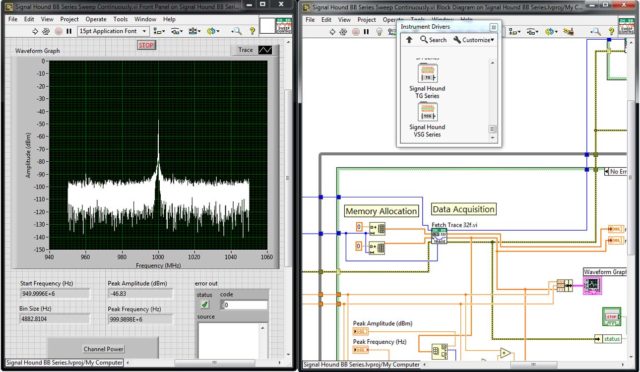Screen dimensions: 640x372
Task: Click the Block Diagram horizontal scrollbar thumb
Action: (533, 364)
